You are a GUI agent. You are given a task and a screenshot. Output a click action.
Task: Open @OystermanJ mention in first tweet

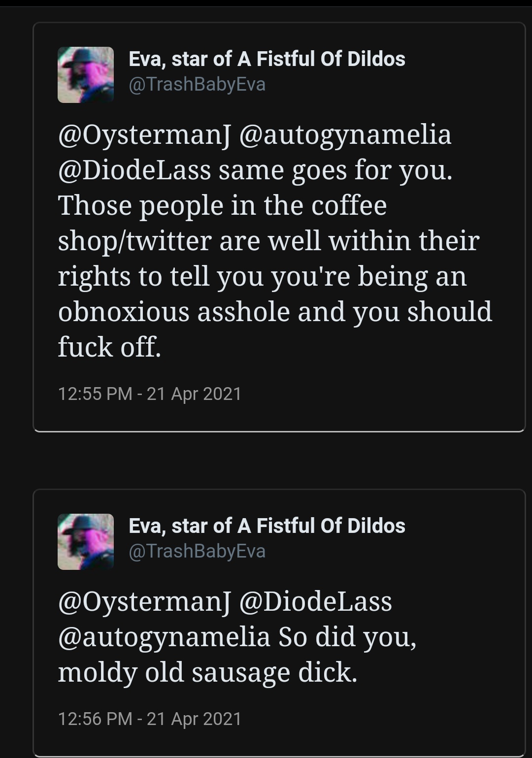click(x=144, y=135)
